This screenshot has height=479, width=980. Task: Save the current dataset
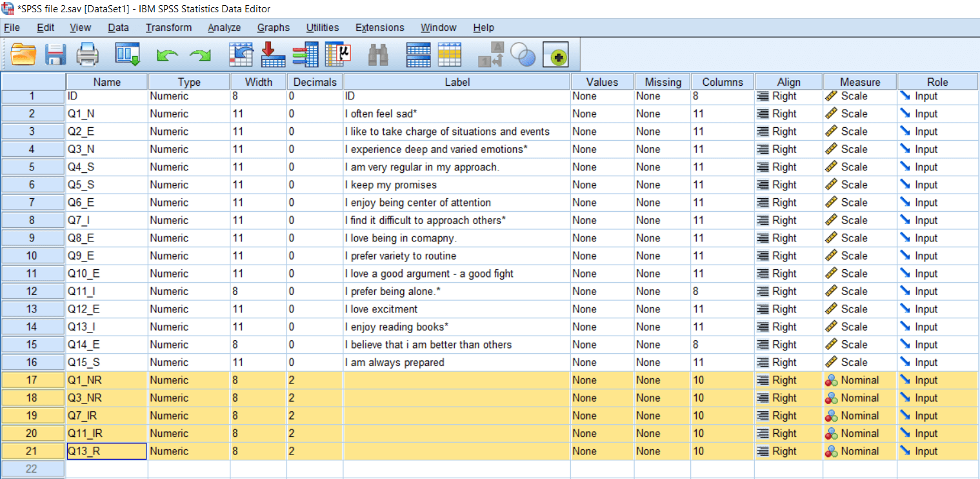coord(55,54)
